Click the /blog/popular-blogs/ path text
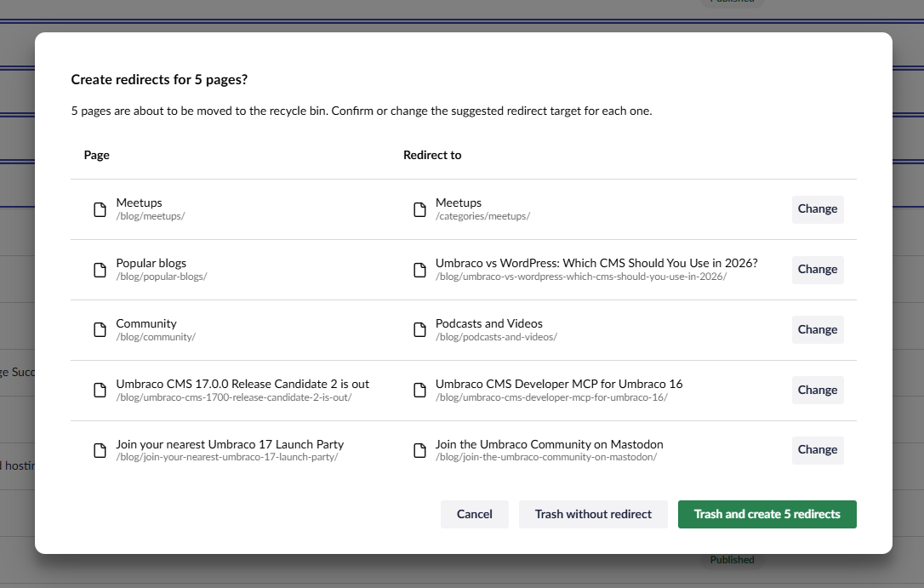 pos(162,277)
